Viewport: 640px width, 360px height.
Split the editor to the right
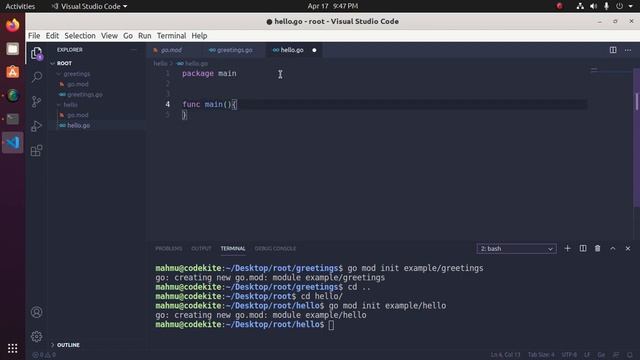(613, 50)
